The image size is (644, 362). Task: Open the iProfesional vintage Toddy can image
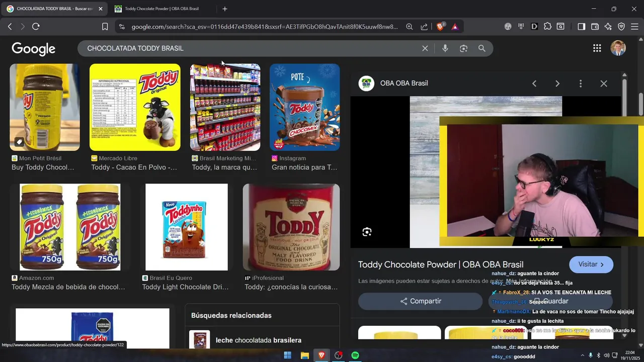point(291,227)
